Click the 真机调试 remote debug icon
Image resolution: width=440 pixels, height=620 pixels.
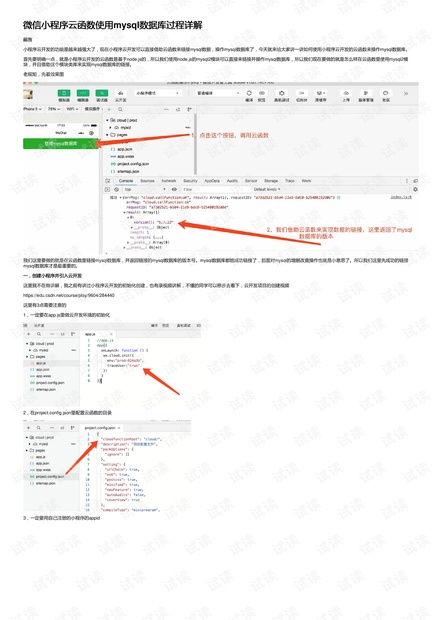click(281, 93)
